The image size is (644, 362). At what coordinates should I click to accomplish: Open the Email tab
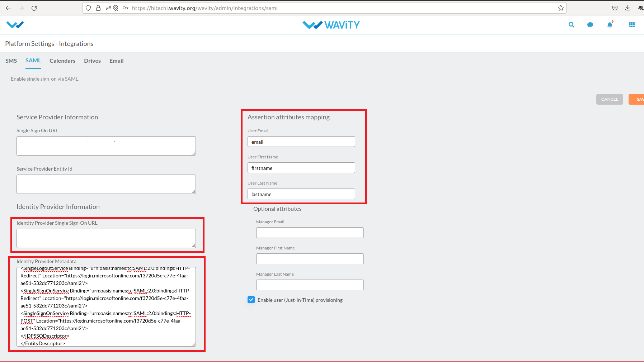pyautogui.click(x=116, y=61)
